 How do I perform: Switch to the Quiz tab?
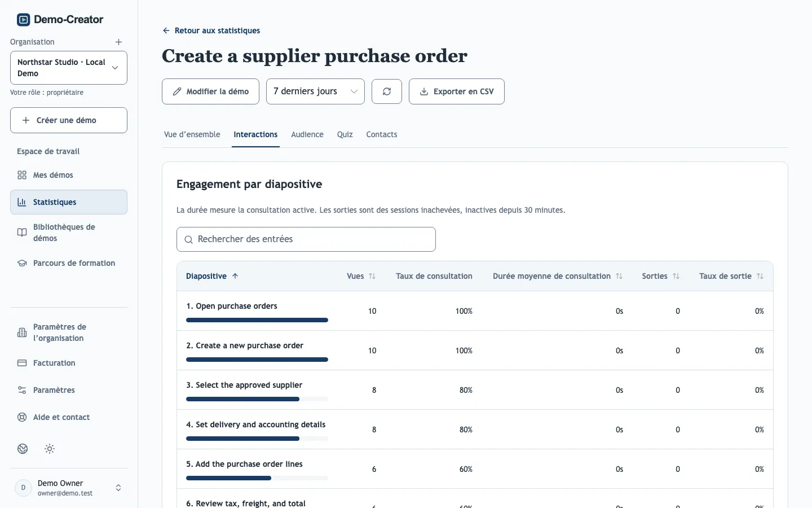[x=345, y=134]
